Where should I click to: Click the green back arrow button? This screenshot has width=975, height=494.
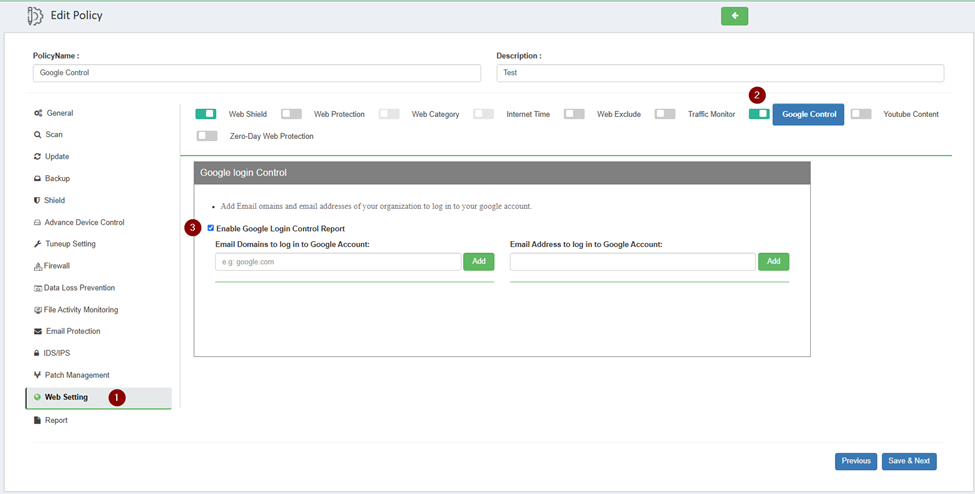734,16
